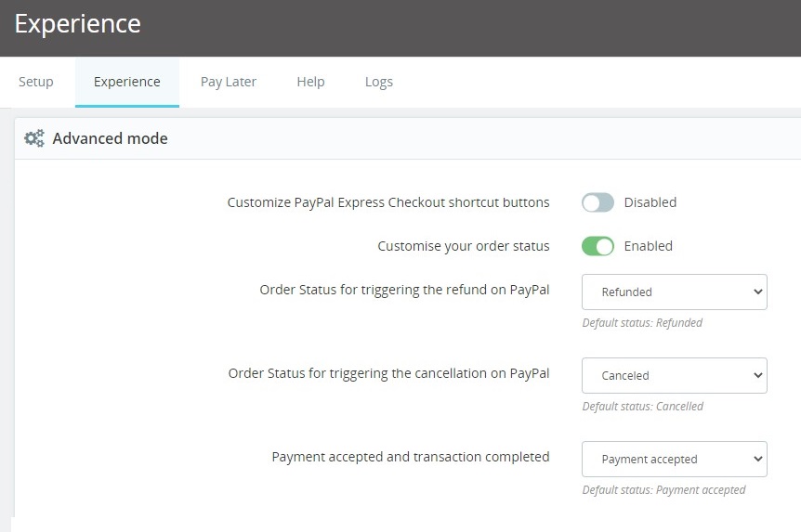Click the refund on PayPal field label
The image size is (801, 532).
404,290
